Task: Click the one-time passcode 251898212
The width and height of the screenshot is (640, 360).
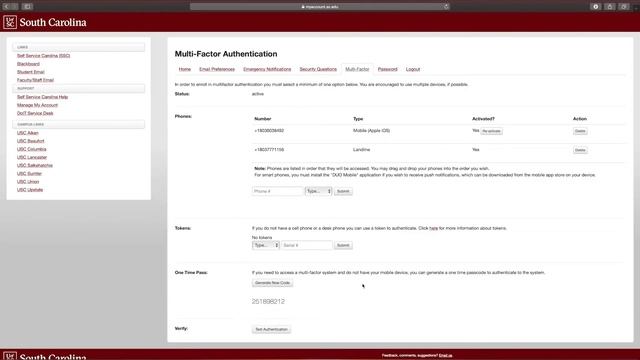Action: point(268,301)
